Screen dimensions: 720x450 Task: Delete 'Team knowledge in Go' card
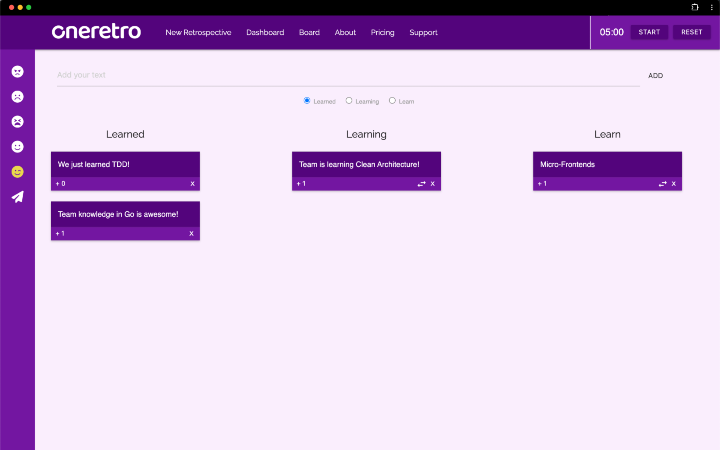192,234
